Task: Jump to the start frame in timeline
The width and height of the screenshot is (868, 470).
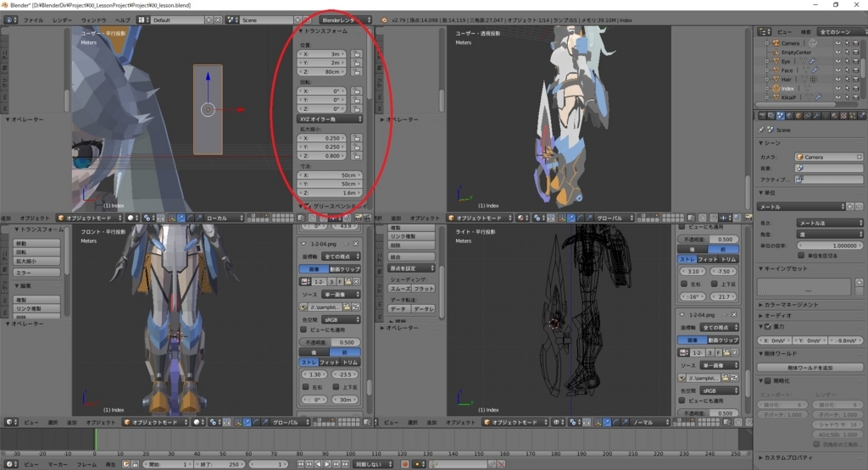Action: (301, 464)
